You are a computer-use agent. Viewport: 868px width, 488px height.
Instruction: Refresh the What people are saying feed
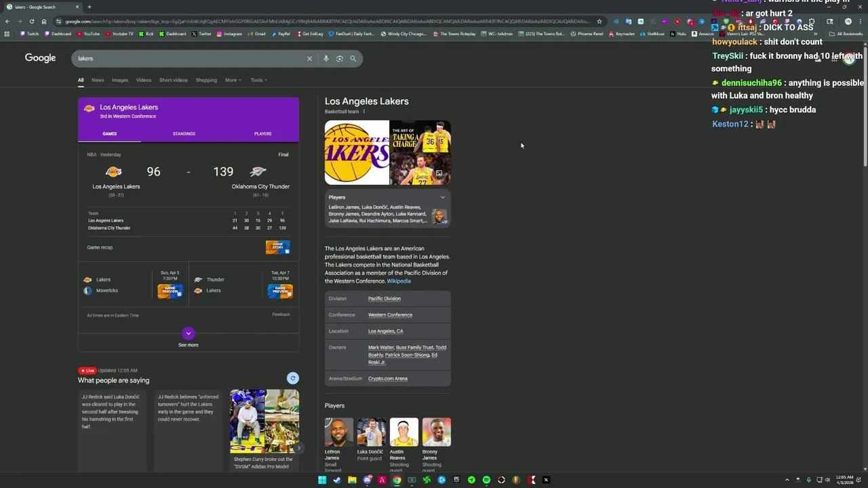(293, 378)
